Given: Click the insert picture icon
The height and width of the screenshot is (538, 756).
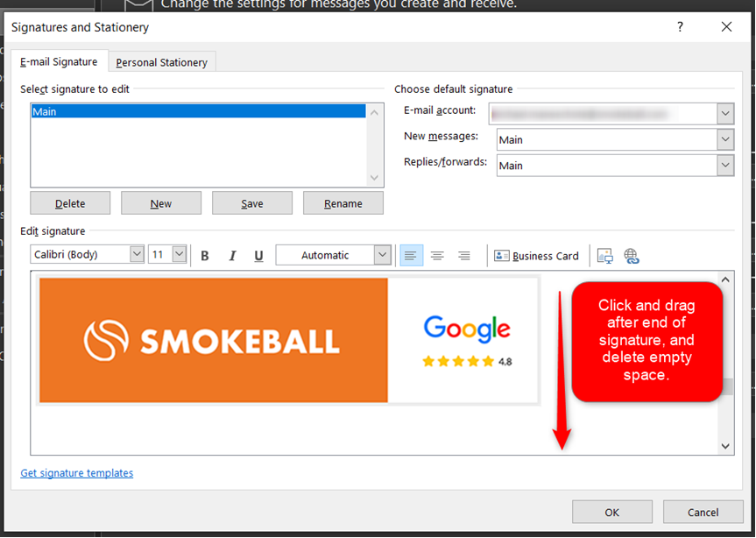Looking at the screenshot, I should (x=604, y=256).
